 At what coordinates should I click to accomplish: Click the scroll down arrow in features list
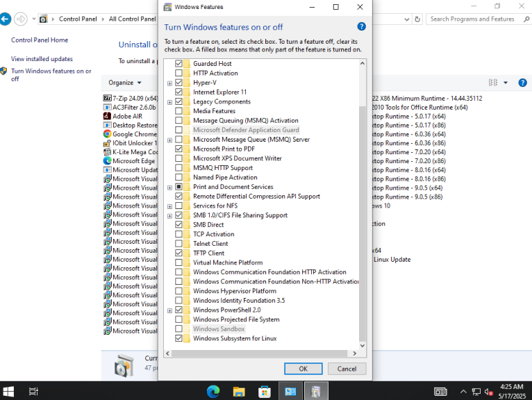click(362, 346)
